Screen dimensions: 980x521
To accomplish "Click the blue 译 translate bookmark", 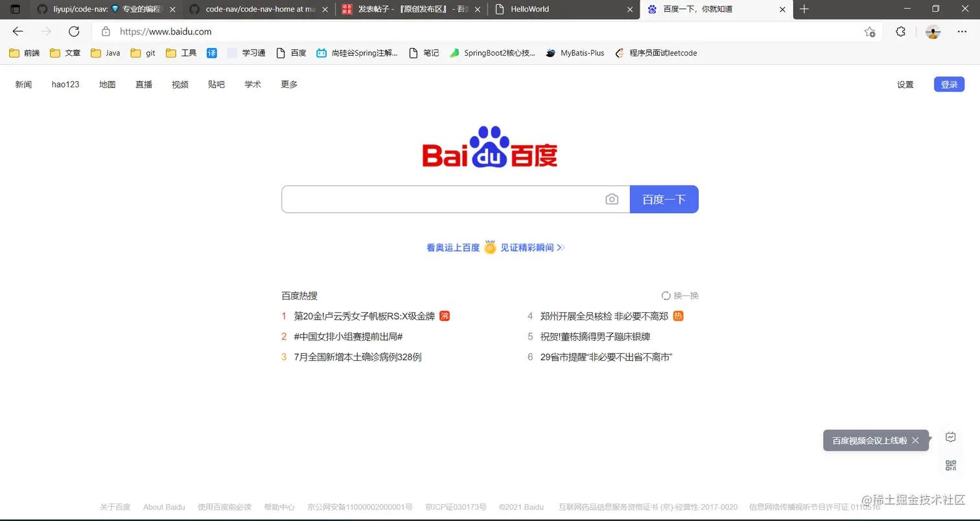I will (x=212, y=53).
